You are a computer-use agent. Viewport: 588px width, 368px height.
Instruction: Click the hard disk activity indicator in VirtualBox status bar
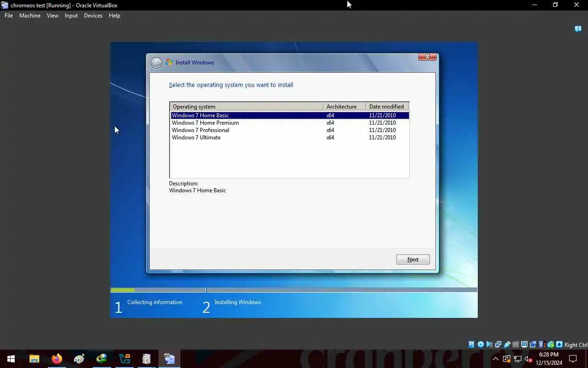tap(471, 345)
